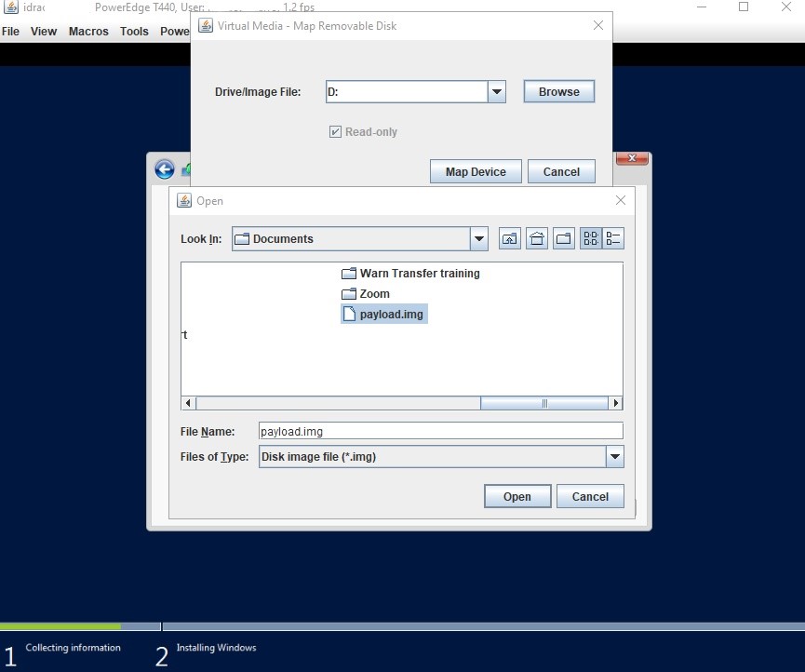Open the Files of Type dropdown

pyautogui.click(x=613, y=457)
